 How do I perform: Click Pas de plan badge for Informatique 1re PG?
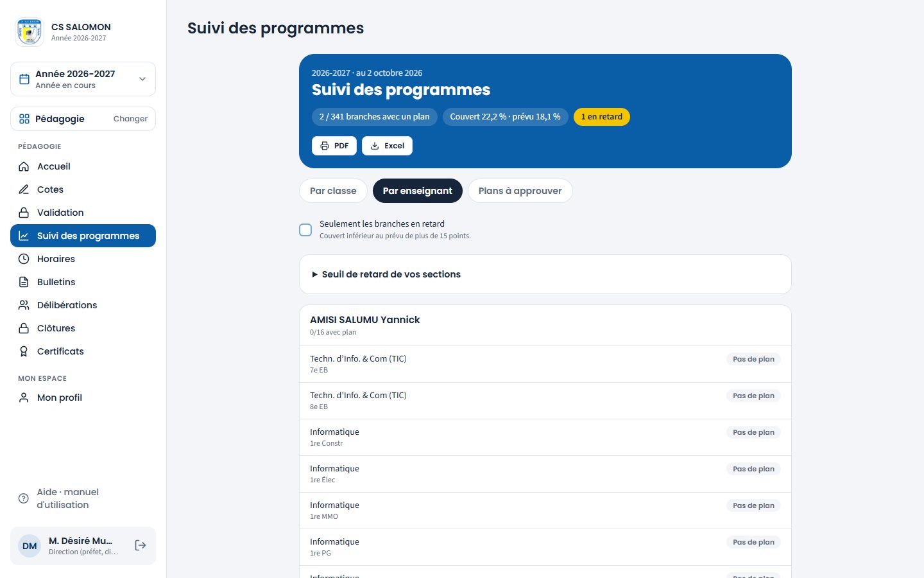pyautogui.click(x=754, y=542)
